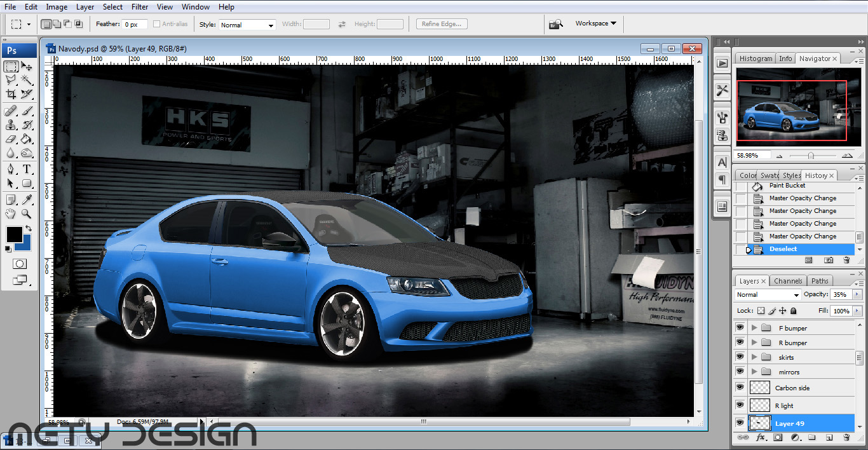Image resolution: width=868 pixels, height=450 pixels.
Task: Toggle lock transparent pixels
Action: coord(761,311)
